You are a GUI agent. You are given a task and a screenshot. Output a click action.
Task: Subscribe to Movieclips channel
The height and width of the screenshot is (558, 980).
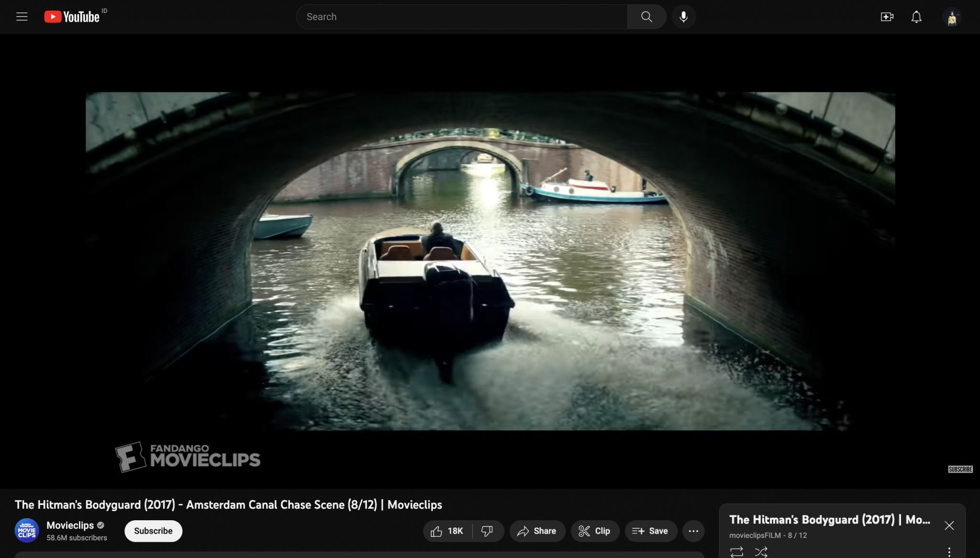(x=153, y=531)
